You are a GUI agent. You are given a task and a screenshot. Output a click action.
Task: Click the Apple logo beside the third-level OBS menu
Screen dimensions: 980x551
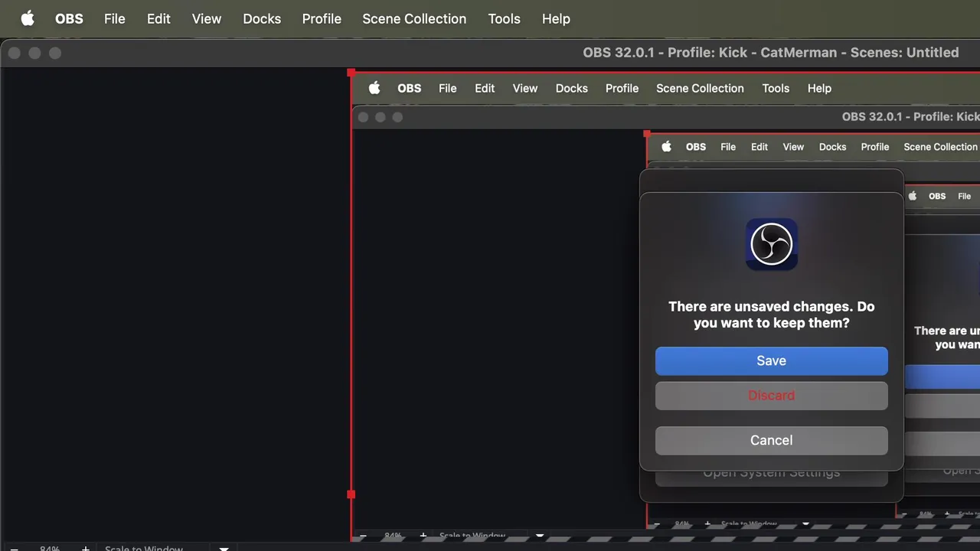coord(666,146)
